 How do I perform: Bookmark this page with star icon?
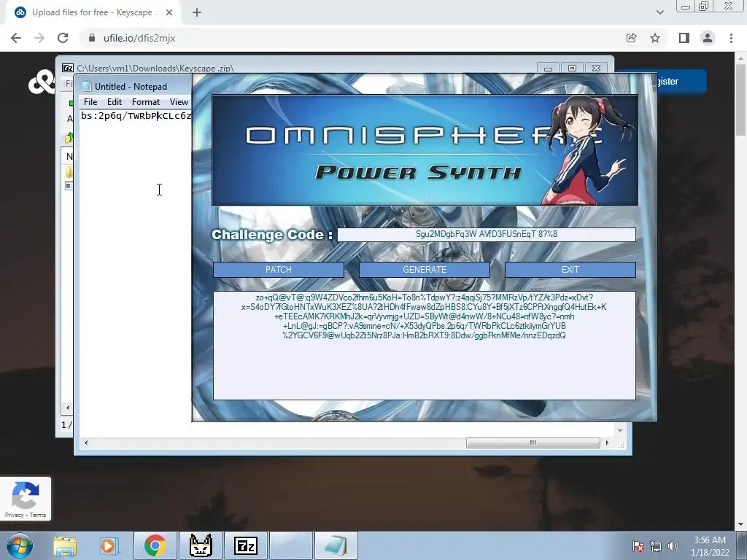pyautogui.click(x=655, y=38)
